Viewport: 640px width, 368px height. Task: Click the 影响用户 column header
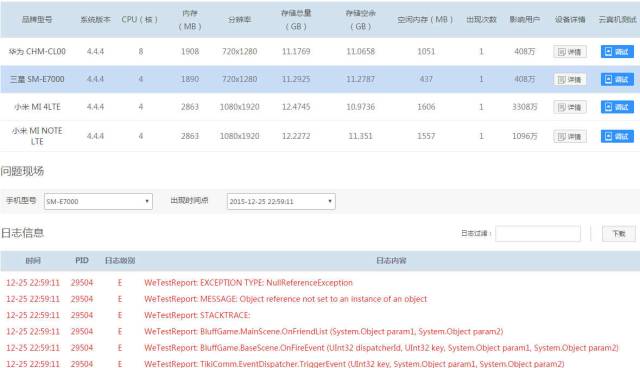(524, 19)
